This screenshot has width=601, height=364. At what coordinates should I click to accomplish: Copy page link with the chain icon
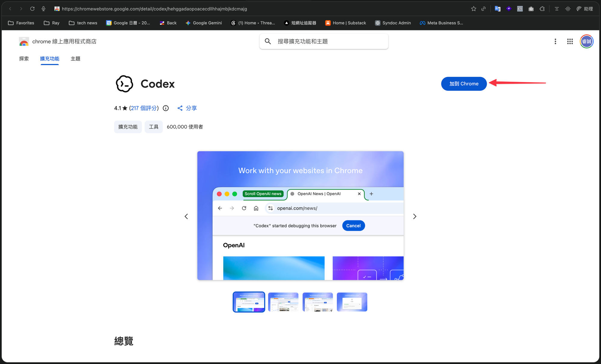[484, 9]
